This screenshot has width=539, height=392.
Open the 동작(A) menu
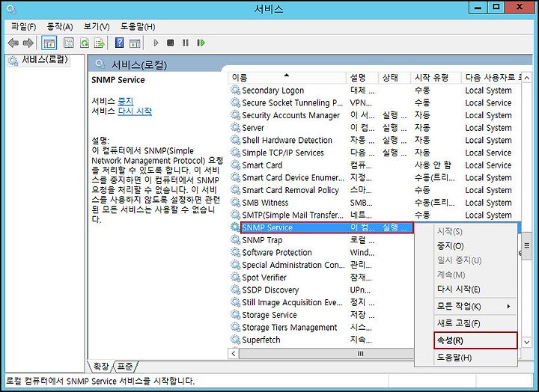tap(60, 26)
